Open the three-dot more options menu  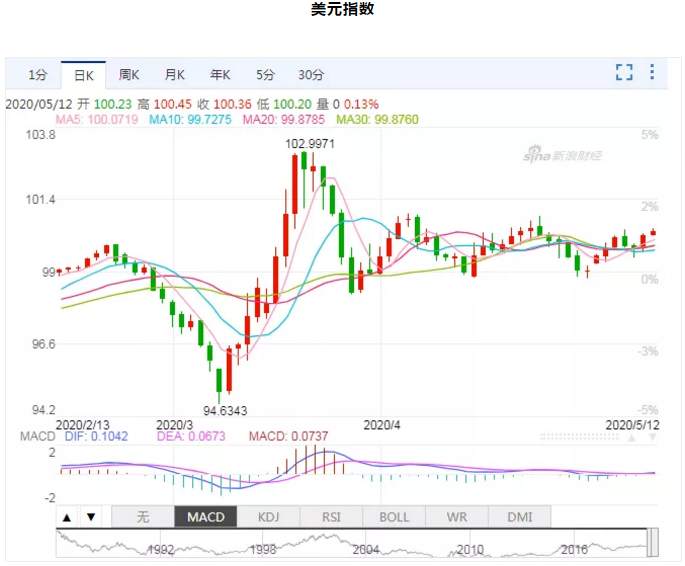click(x=652, y=72)
